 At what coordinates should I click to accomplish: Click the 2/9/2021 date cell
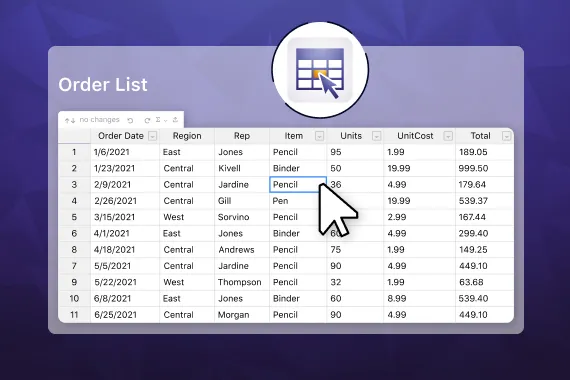click(125, 185)
